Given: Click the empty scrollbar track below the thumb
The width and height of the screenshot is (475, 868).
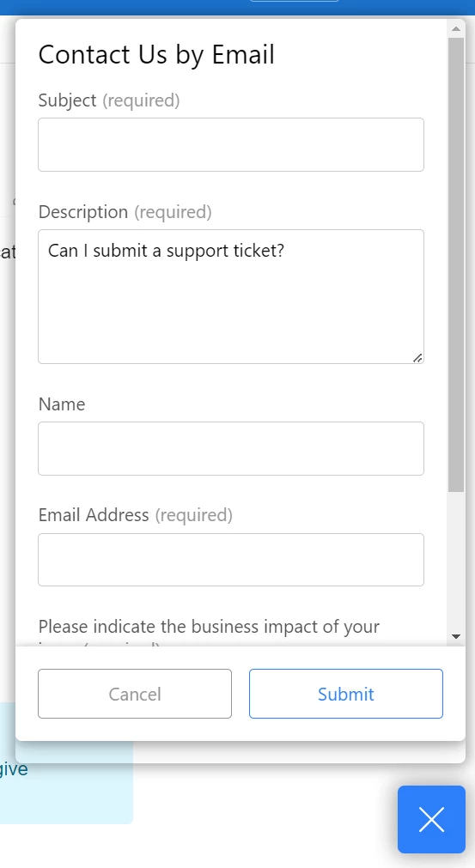Looking at the screenshot, I should click(456, 559).
